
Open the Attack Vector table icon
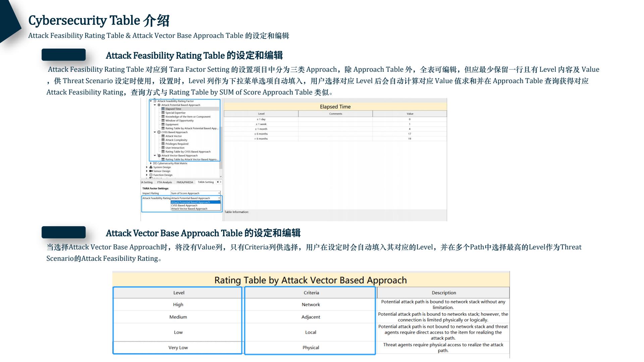click(163, 136)
